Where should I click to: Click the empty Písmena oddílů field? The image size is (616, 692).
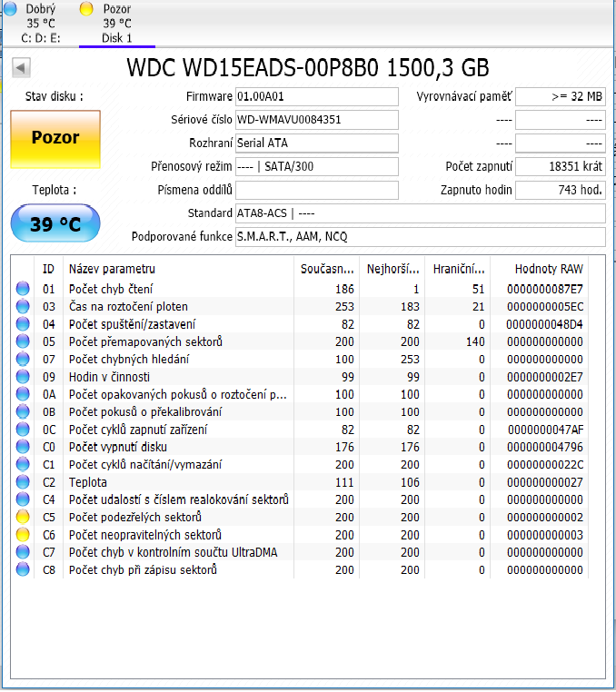[x=316, y=190]
